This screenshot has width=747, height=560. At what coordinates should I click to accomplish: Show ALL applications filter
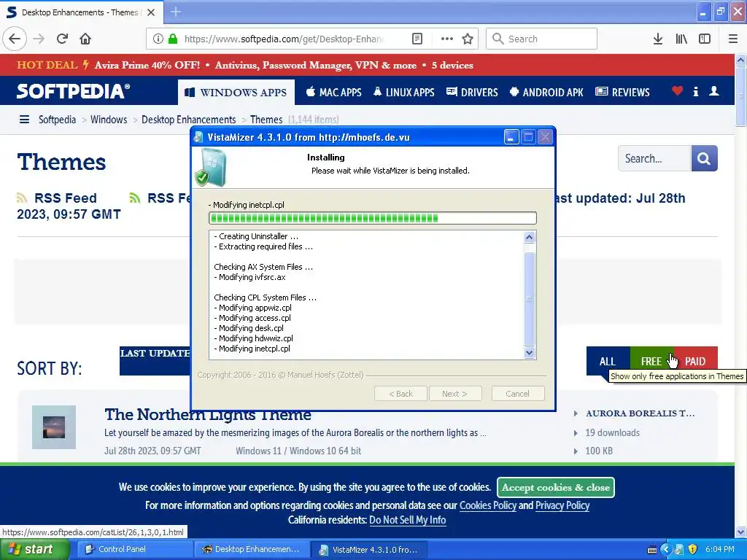(608, 362)
